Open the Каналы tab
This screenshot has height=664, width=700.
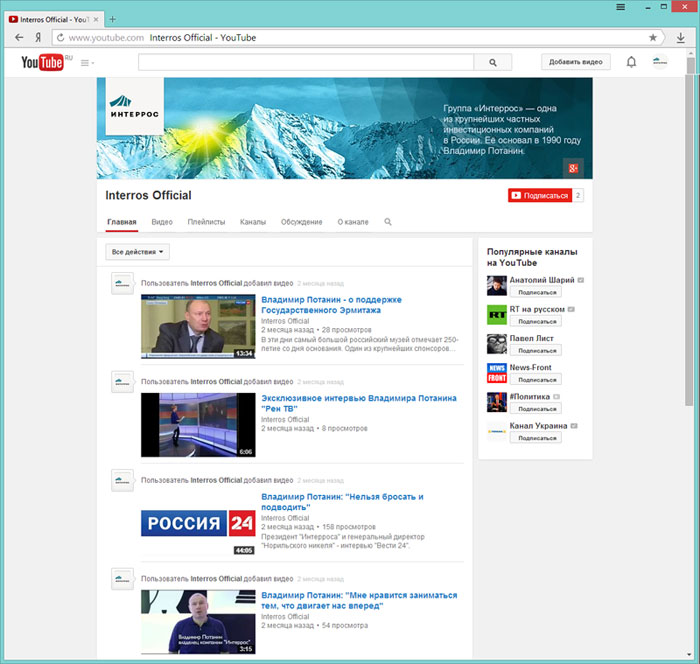click(253, 222)
